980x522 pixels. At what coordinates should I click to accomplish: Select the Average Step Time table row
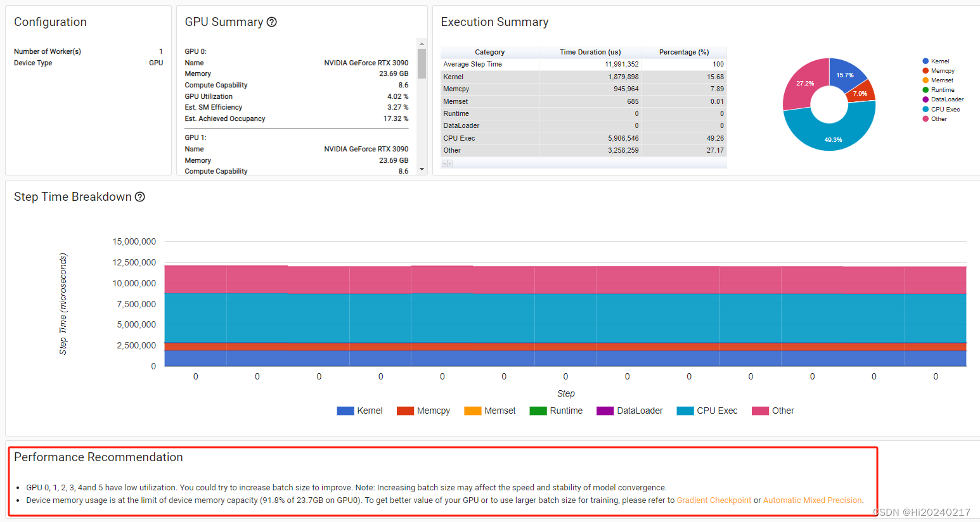[x=583, y=65]
